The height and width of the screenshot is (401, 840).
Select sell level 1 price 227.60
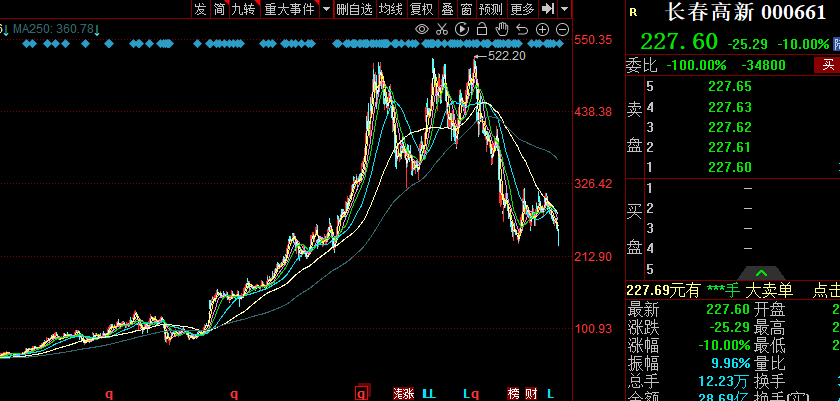pyautogui.click(x=730, y=168)
